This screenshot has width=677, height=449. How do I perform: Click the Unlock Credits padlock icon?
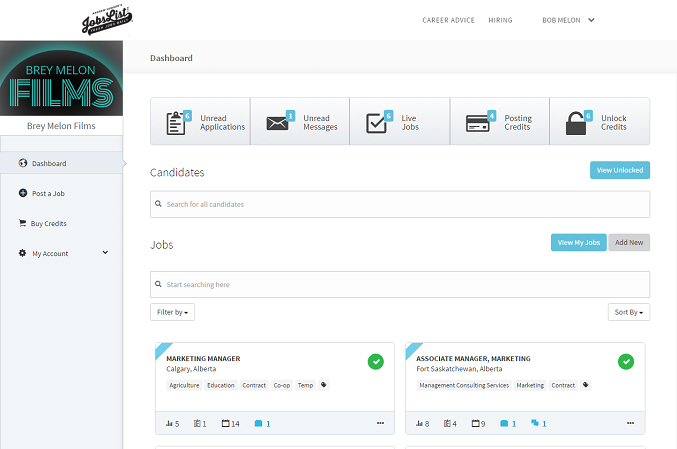(577, 123)
